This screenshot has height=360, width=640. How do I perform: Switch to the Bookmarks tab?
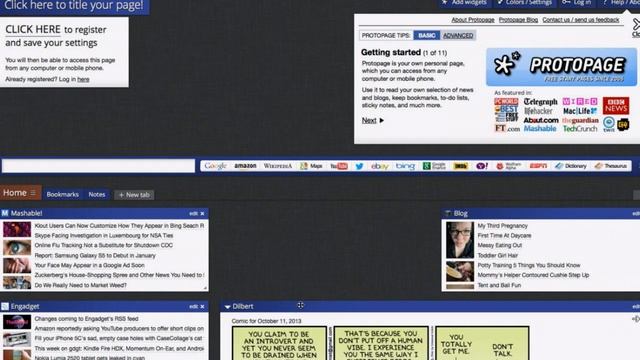62,195
